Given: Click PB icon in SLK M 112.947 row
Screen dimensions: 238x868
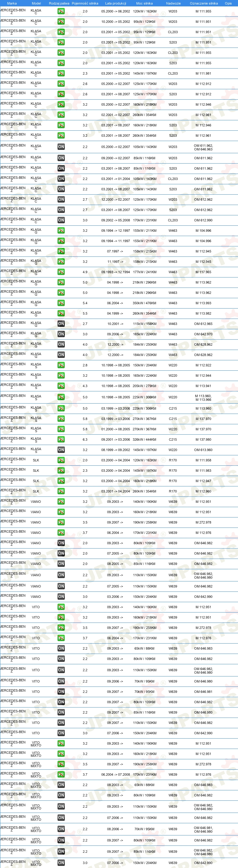Looking at the screenshot, I should [x=61, y=481].
